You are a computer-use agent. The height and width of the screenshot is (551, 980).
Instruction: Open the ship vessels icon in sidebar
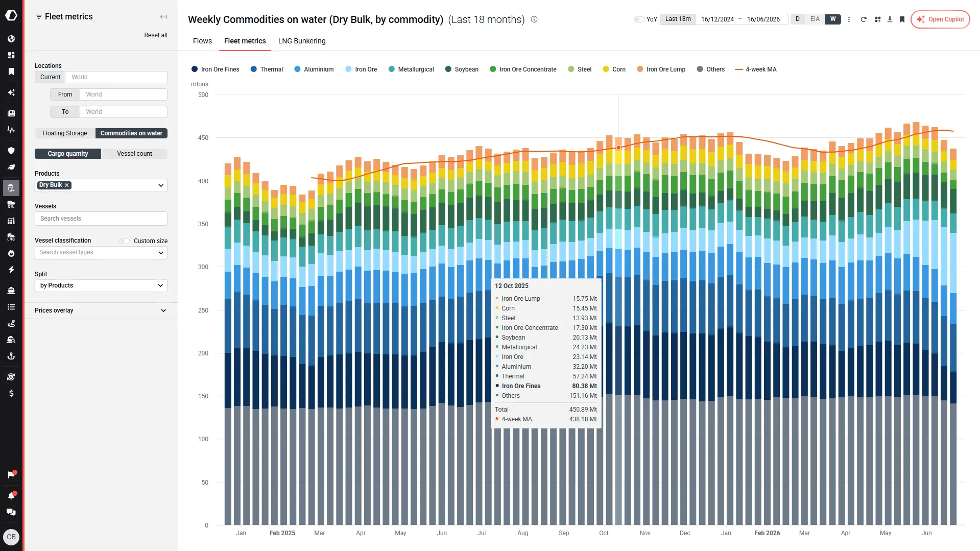point(11,291)
